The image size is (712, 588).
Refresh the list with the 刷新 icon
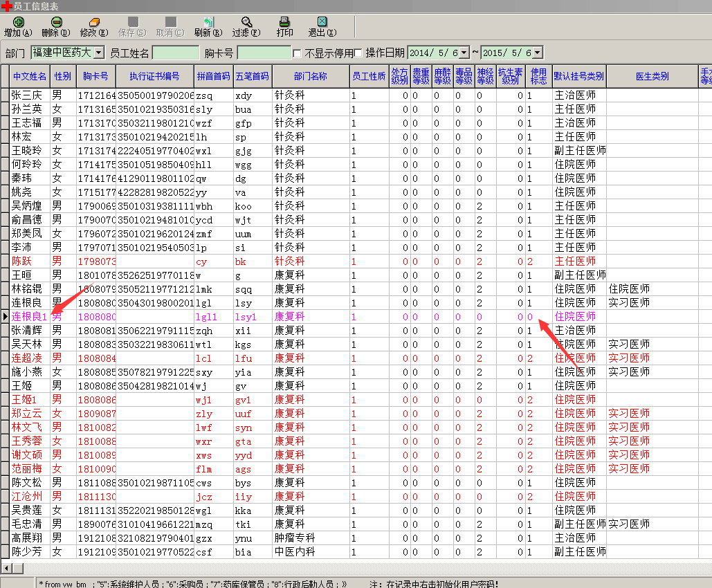point(208,23)
